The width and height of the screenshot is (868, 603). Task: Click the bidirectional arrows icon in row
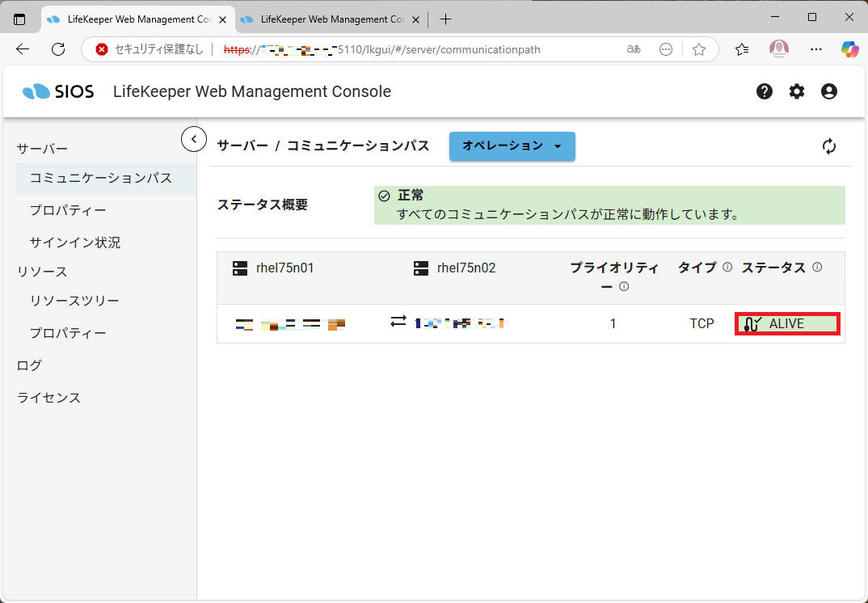(x=398, y=321)
